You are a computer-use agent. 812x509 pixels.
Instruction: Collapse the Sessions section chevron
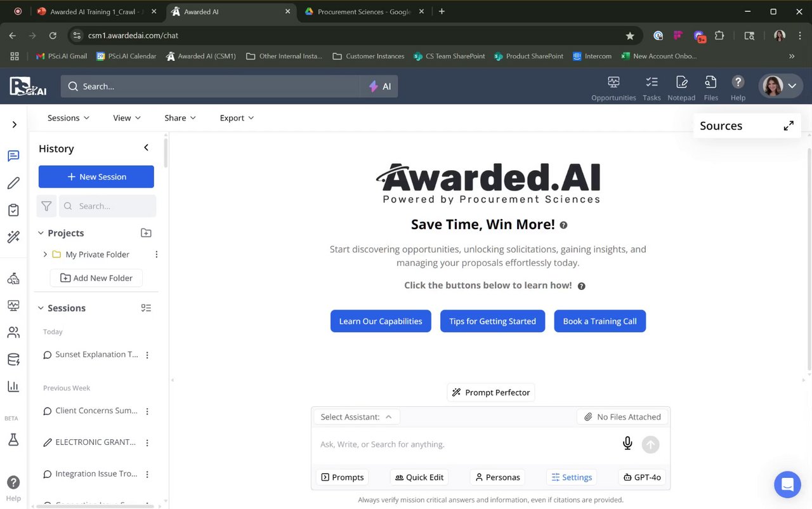pyautogui.click(x=41, y=308)
